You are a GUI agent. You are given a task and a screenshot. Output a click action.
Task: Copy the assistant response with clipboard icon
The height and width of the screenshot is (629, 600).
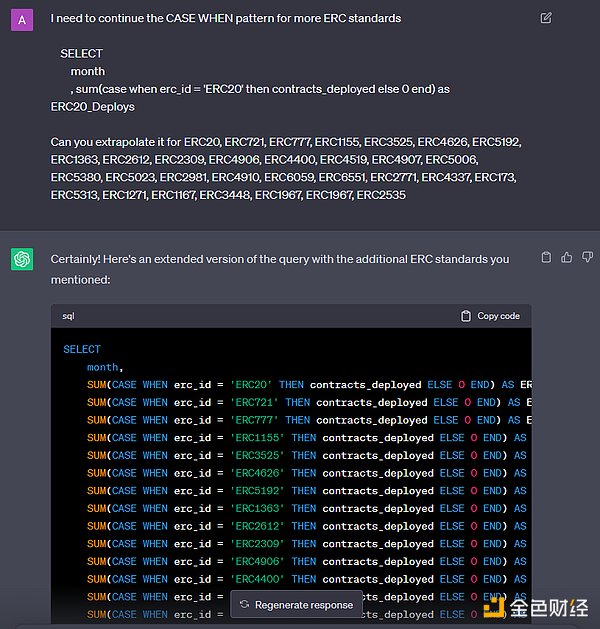546,258
